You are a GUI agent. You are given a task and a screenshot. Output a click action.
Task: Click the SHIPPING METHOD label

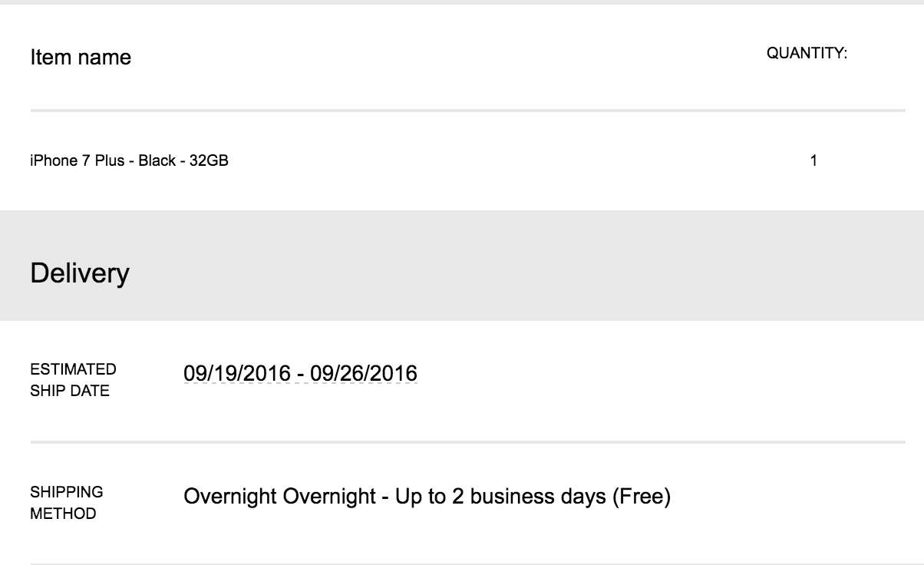[66, 503]
